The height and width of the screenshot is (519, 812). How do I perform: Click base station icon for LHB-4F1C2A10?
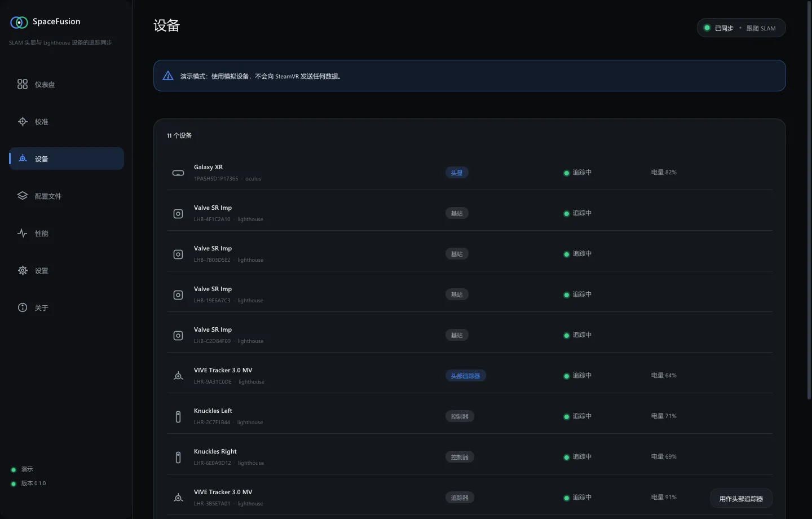(178, 214)
